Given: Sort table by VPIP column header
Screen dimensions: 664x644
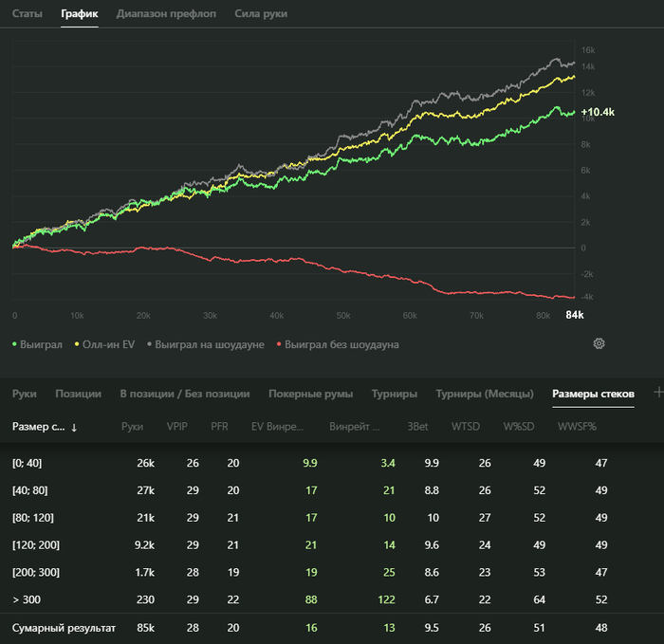Looking at the screenshot, I should [177, 427].
